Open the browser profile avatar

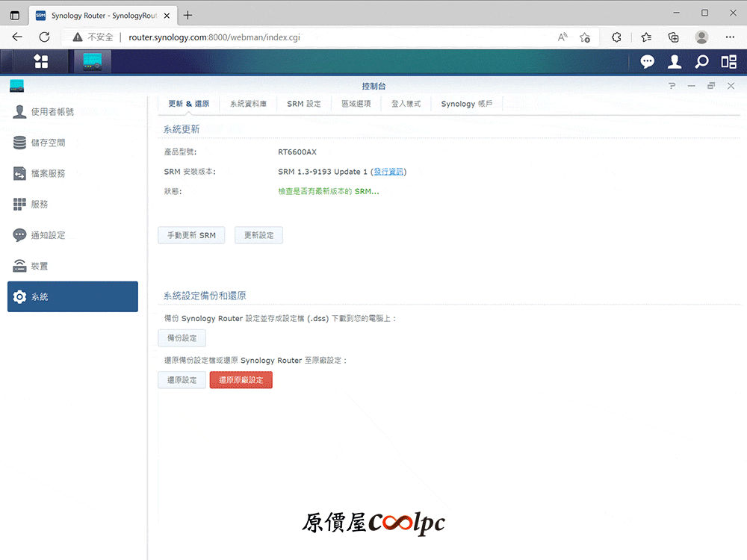point(701,37)
